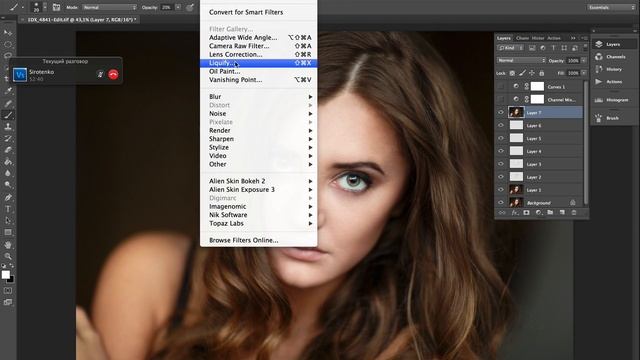Select the Blur tool

coord(8,173)
